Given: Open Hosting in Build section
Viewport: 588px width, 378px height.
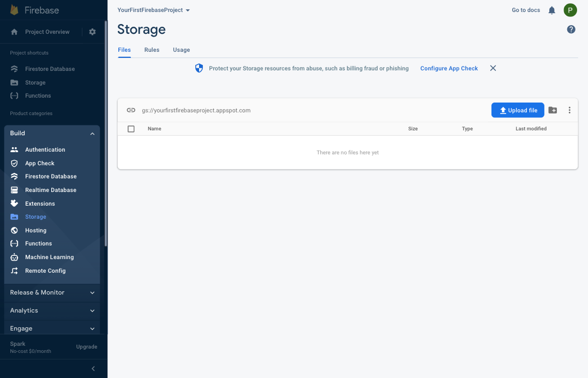Looking at the screenshot, I should [x=35, y=230].
